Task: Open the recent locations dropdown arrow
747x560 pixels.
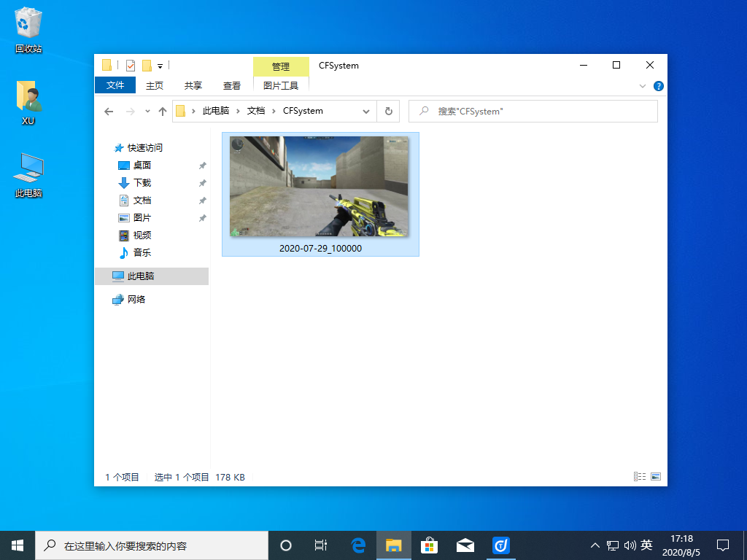Action: 147,112
